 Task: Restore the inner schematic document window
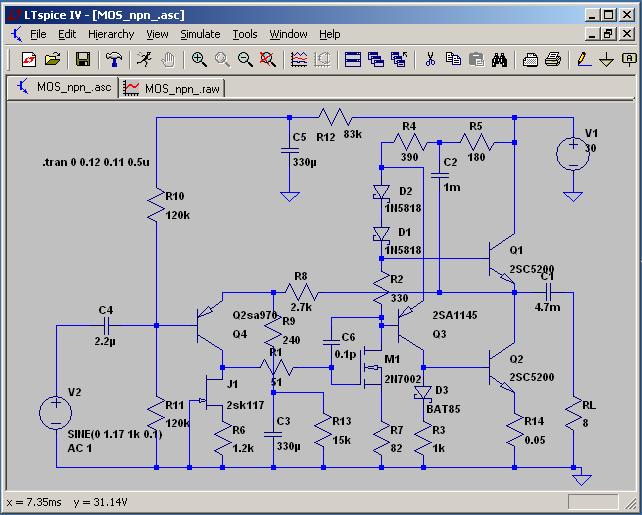point(608,34)
